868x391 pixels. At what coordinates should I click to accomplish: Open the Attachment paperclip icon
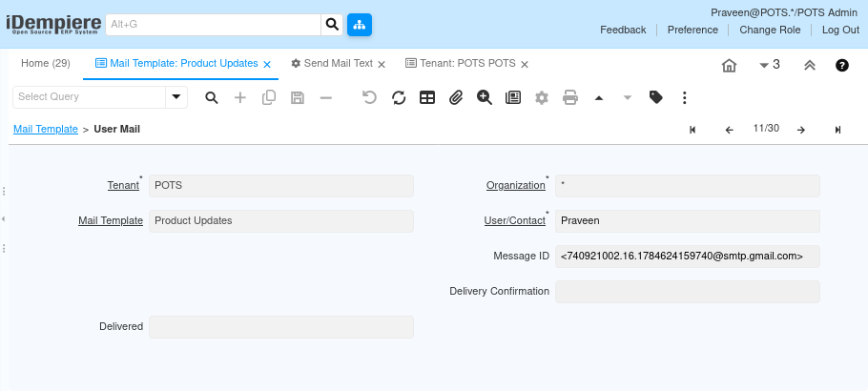(x=456, y=98)
